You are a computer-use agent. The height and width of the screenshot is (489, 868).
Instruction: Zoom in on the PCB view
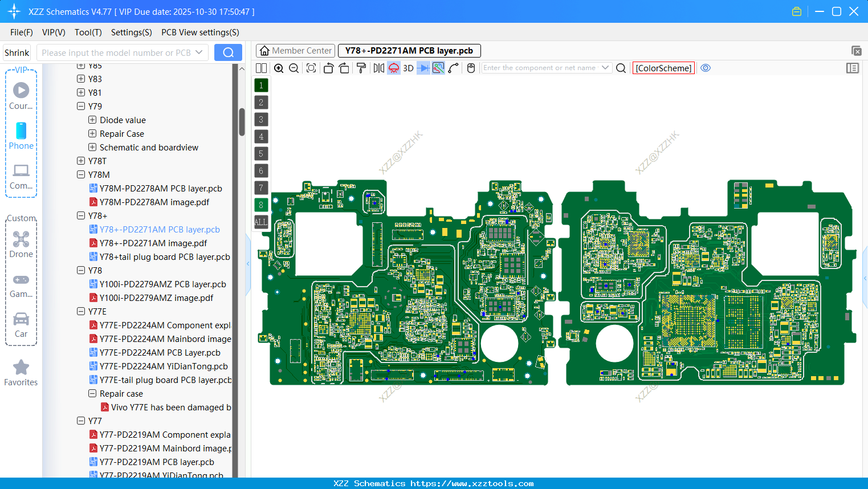[279, 68]
